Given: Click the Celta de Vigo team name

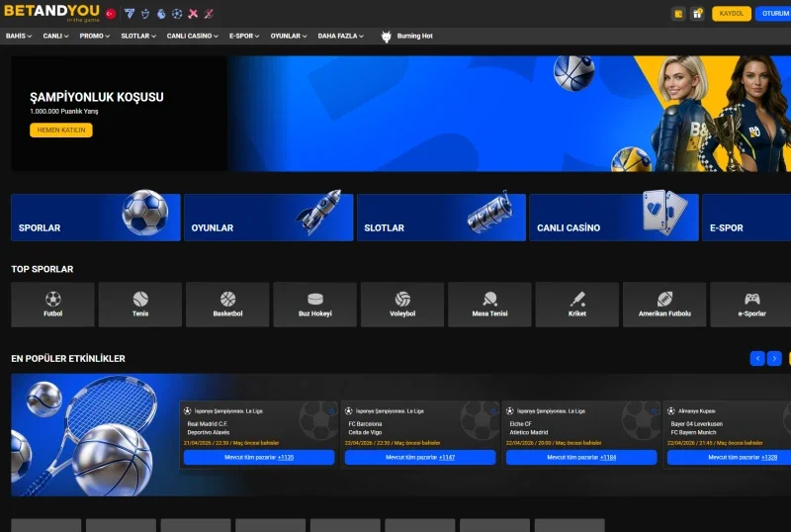Looking at the screenshot, I should click(x=365, y=432).
